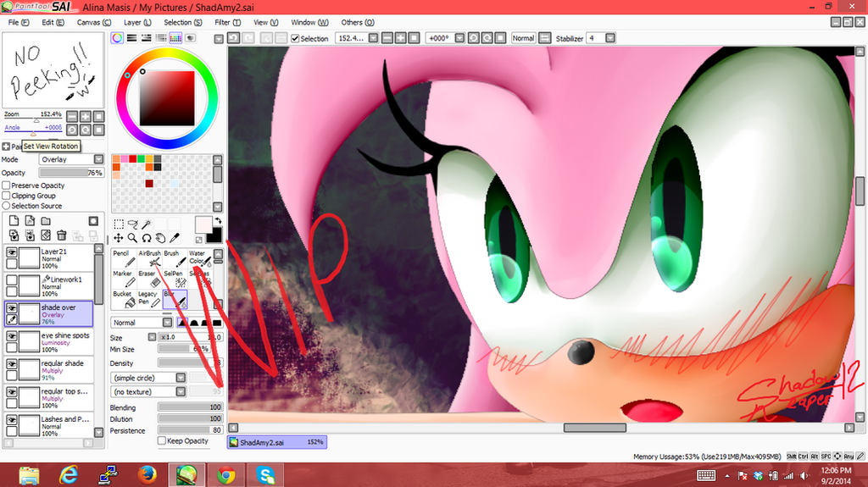This screenshot has width=868, height=487.
Task: Hide the eye shine spots layer
Action: (12, 336)
